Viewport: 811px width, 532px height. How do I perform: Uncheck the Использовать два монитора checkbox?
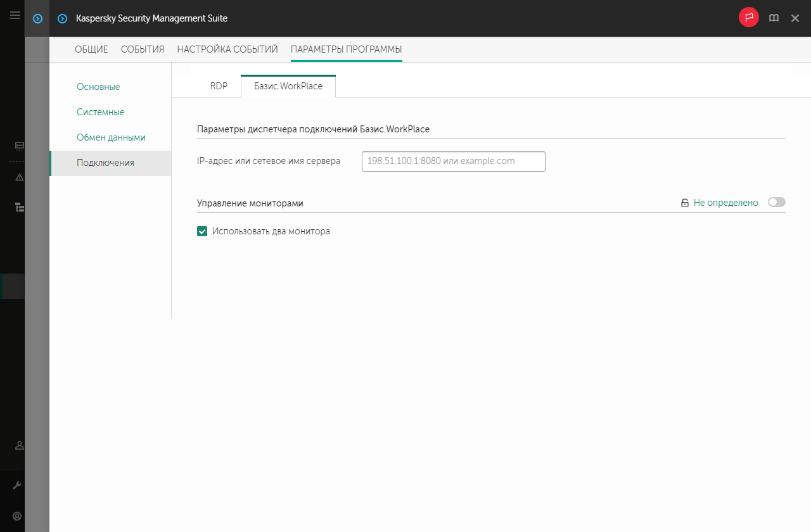tap(202, 231)
